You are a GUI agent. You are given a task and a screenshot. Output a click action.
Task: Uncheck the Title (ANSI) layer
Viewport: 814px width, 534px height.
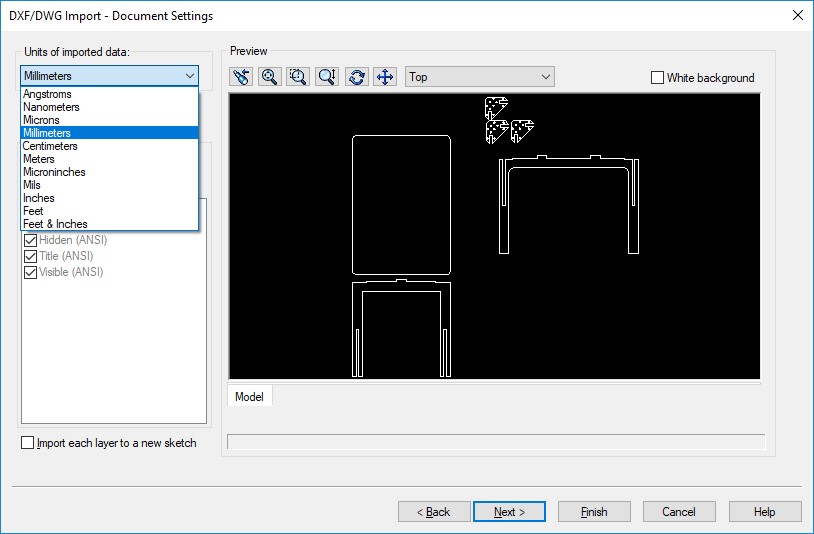click(30, 256)
